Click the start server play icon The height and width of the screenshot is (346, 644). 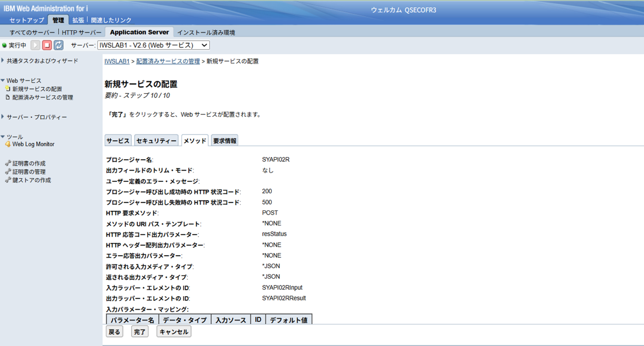(35, 45)
